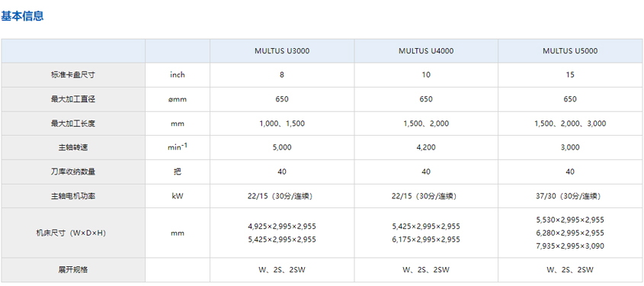Click W、2S、2SW under MULTUS U4000
This screenshot has height=286, width=644.
pyautogui.click(x=426, y=270)
